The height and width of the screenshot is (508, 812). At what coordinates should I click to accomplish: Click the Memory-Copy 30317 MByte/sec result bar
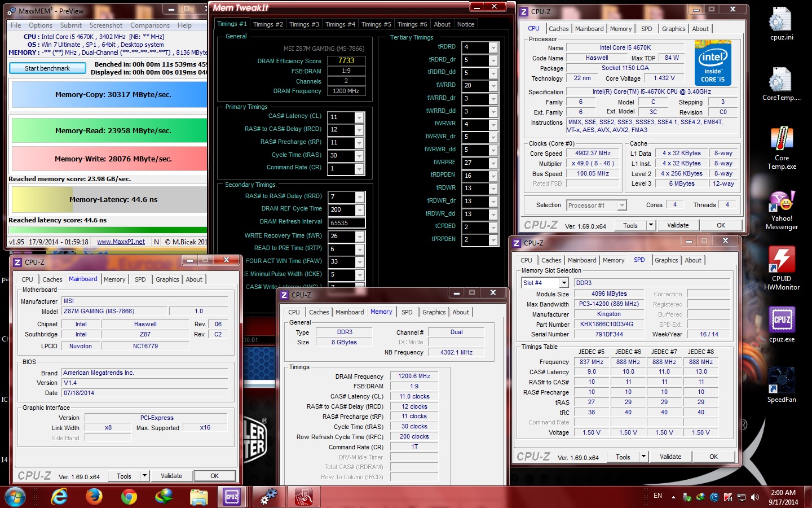click(109, 95)
